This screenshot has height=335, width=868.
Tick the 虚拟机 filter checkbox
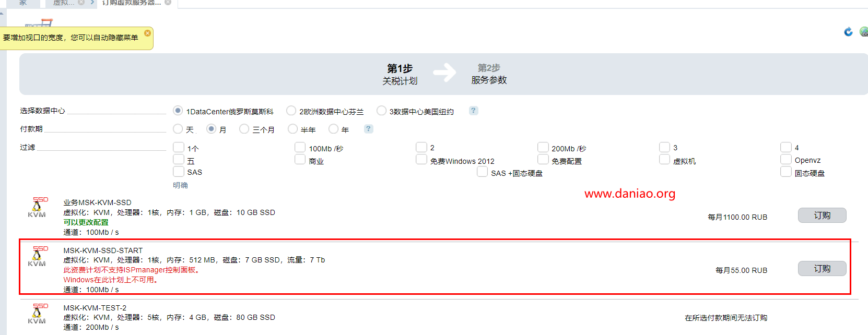664,159
